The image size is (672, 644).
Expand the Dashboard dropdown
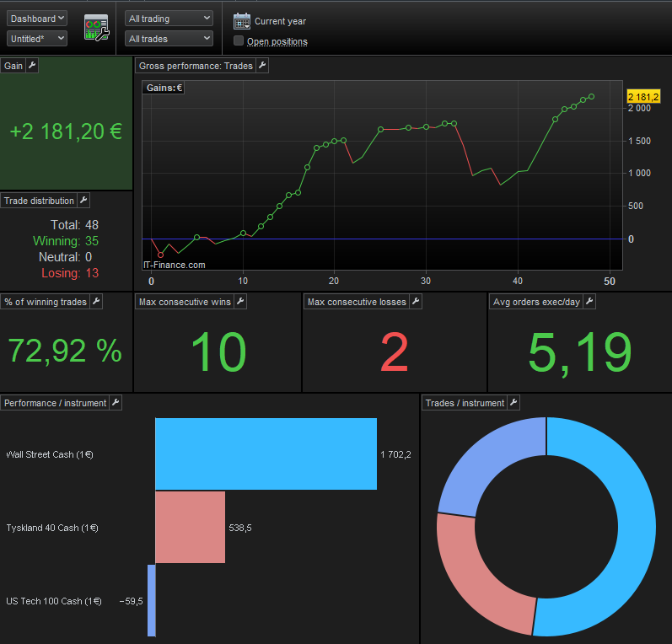pyautogui.click(x=37, y=19)
